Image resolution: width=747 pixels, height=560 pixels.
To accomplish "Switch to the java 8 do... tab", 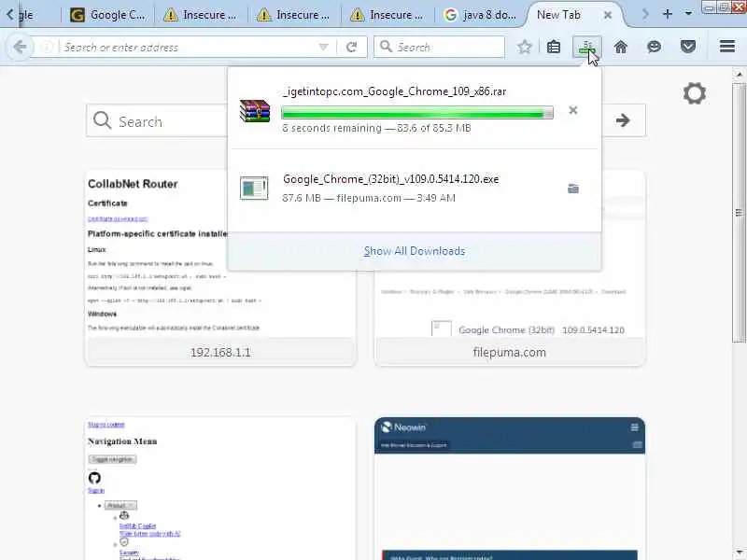I will (480, 15).
